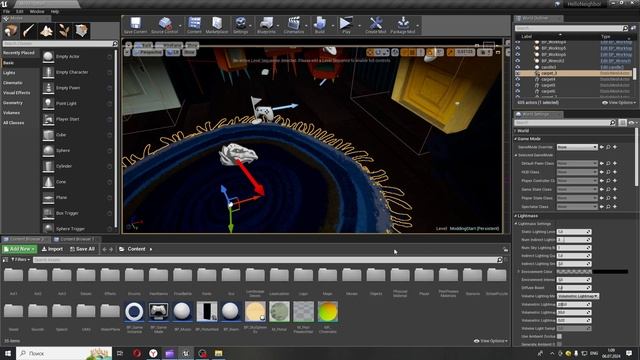The height and width of the screenshot is (360, 640).
Task: Select the Lights category
Action: pos(9,73)
